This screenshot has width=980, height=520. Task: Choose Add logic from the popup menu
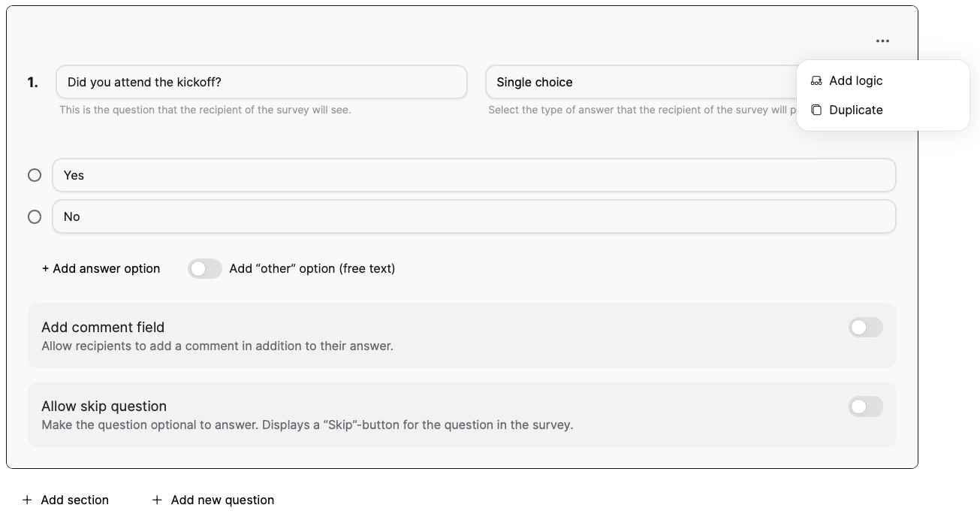(x=855, y=81)
